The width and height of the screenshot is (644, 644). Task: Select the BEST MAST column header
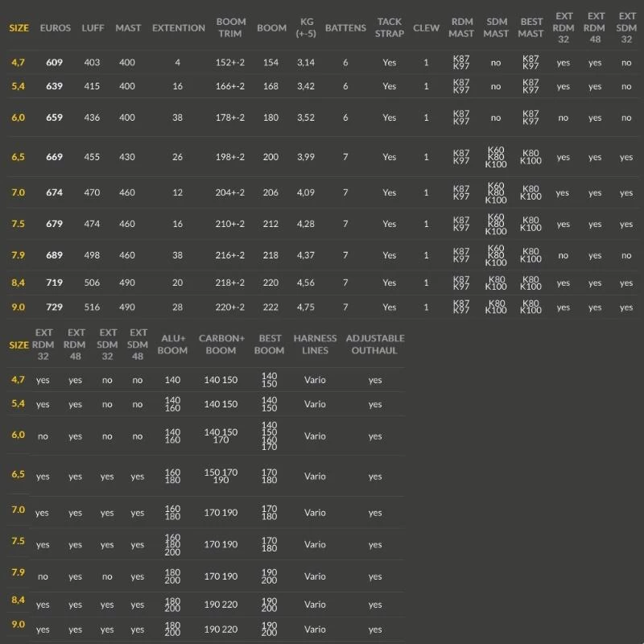point(530,28)
